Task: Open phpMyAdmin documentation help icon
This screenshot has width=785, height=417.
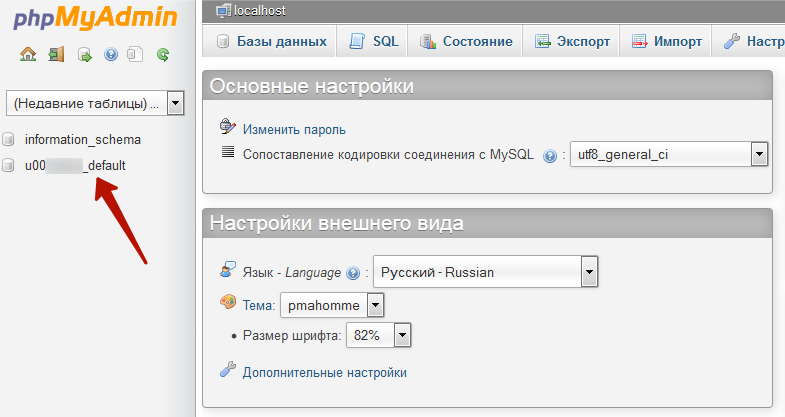Action: tap(111, 54)
